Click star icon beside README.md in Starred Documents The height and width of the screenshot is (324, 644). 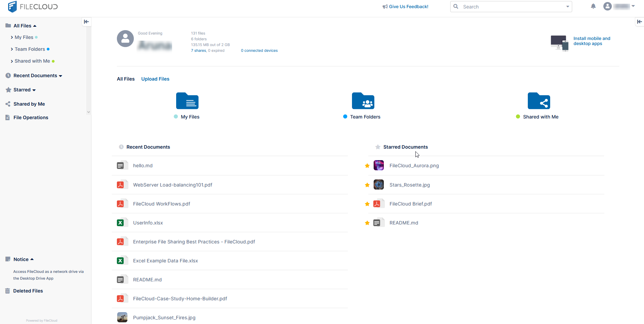coord(367,223)
